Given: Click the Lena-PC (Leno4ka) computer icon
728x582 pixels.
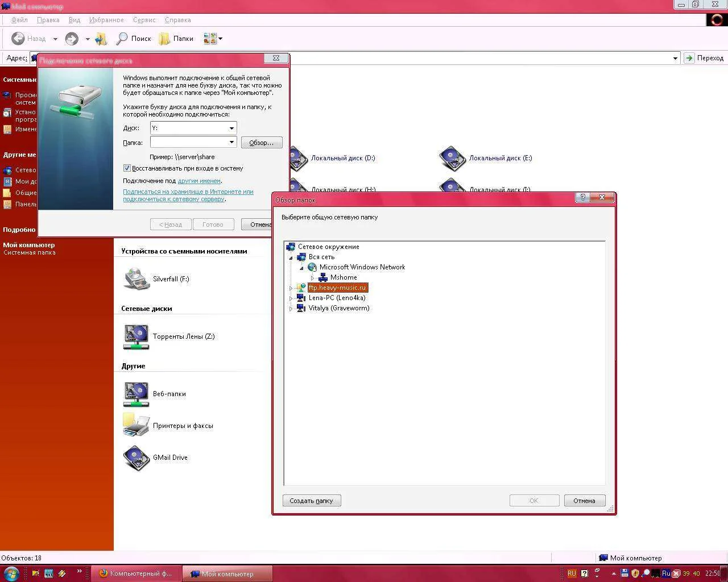Looking at the screenshot, I should click(x=301, y=298).
